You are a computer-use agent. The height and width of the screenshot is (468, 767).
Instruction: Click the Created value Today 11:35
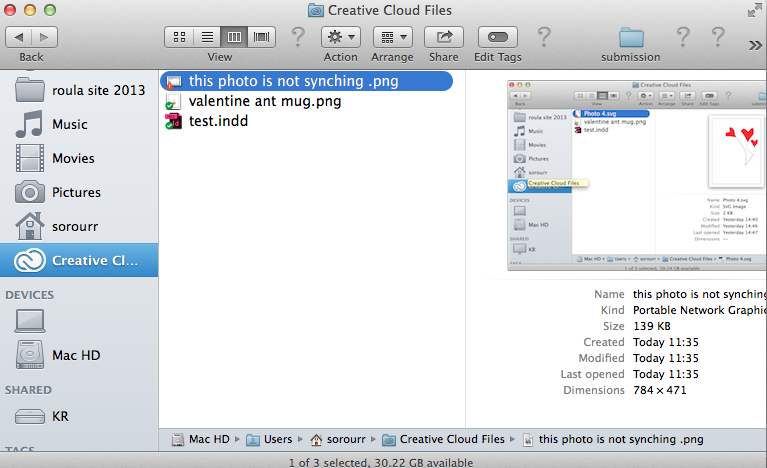(x=666, y=342)
